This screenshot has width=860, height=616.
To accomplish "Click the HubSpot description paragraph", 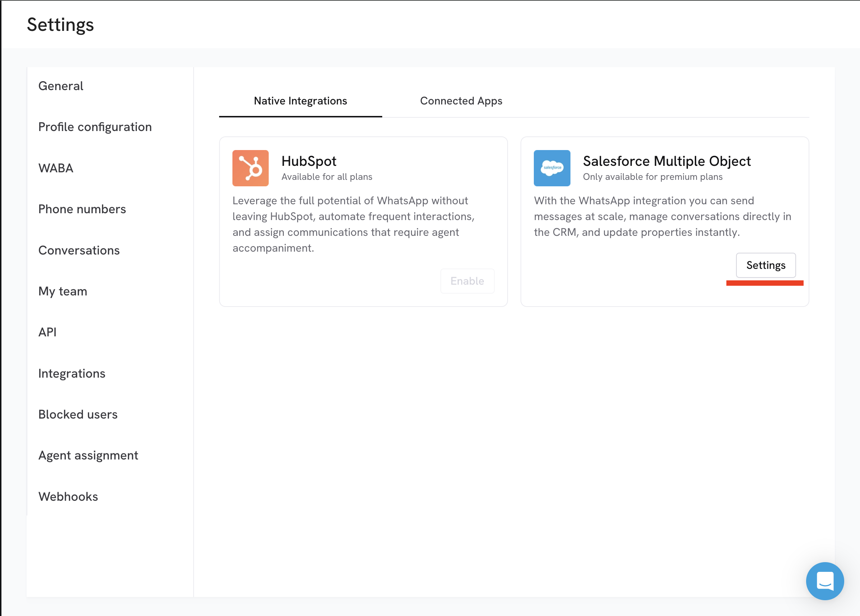I will point(353,224).
